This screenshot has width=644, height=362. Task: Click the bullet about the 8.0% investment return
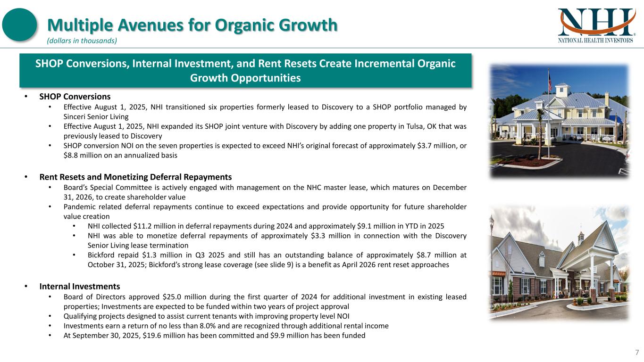pyautogui.click(x=226, y=326)
